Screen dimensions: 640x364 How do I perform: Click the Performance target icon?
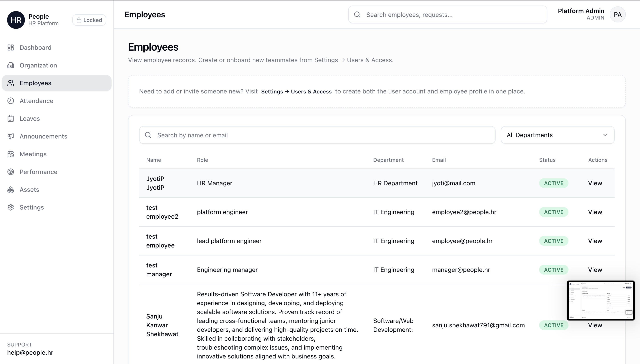10,172
